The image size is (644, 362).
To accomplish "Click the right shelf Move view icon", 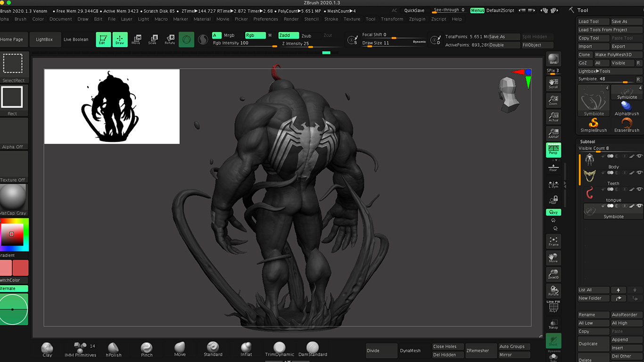I will 553,258.
